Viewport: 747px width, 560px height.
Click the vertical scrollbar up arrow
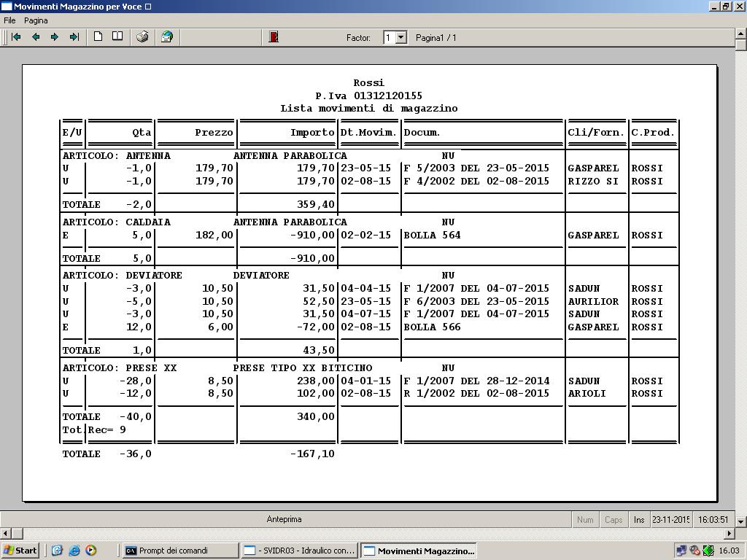741,34
